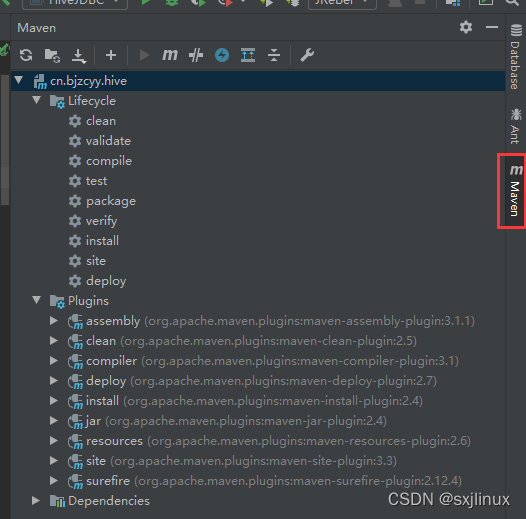Collapse the Lifecycle node arrow
The width and height of the screenshot is (526, 519).
[x=37, y=100]
